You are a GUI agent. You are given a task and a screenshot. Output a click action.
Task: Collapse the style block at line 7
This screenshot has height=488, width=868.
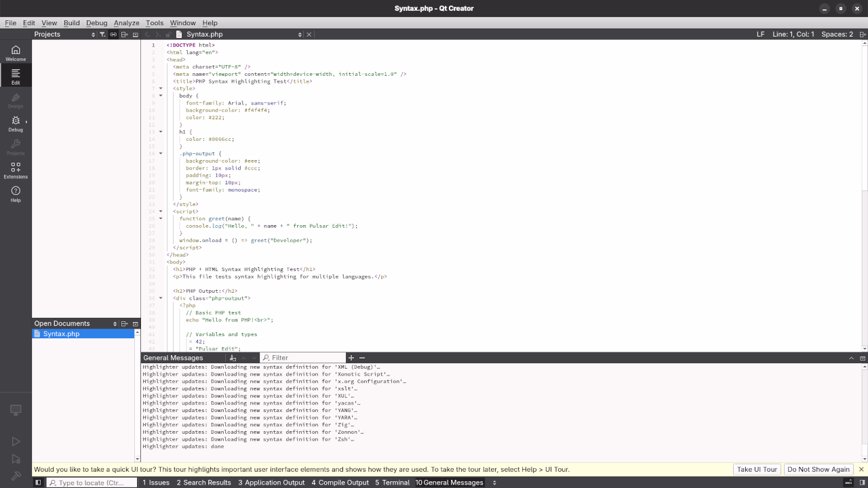point(161,88)
